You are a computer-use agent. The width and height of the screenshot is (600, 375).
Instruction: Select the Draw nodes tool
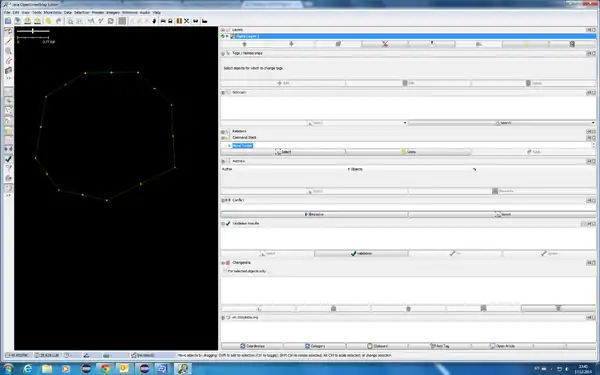[x=8, y=41]
